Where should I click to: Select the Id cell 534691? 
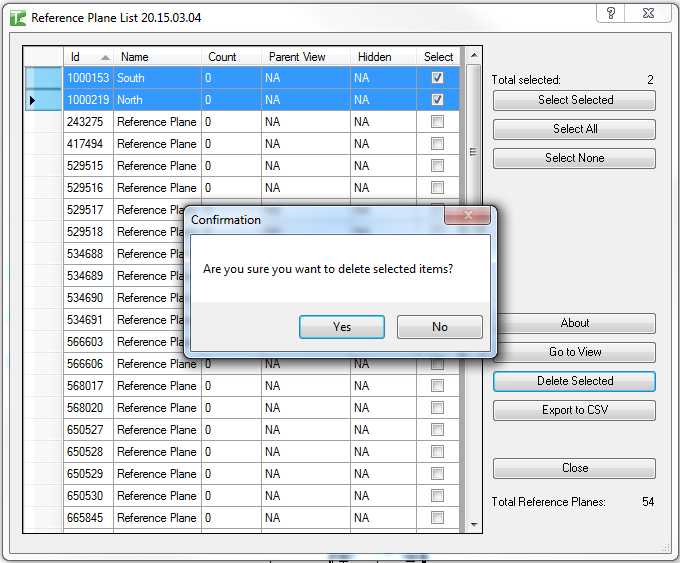coord(88,320)
